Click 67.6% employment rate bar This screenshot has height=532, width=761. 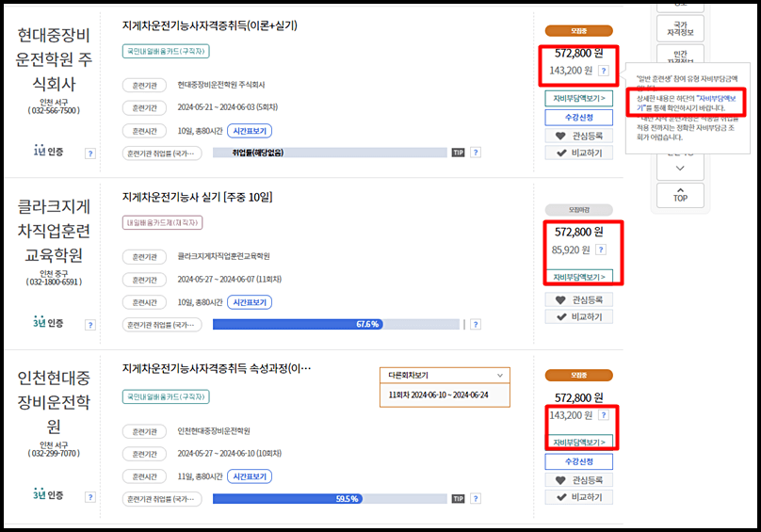[336, 324]
